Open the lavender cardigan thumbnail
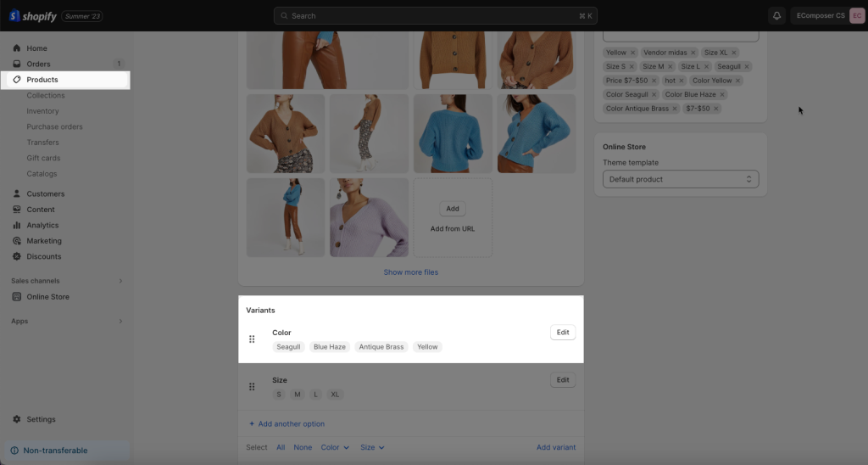The image size is (868, 465). [x=370, y=217]
